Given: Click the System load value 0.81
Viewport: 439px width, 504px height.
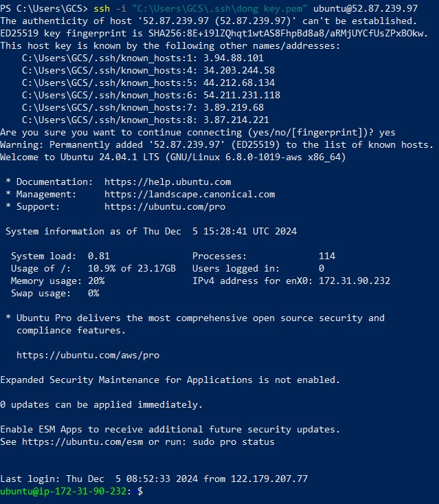Looking at the screenshot, I should tap(99, 256).
